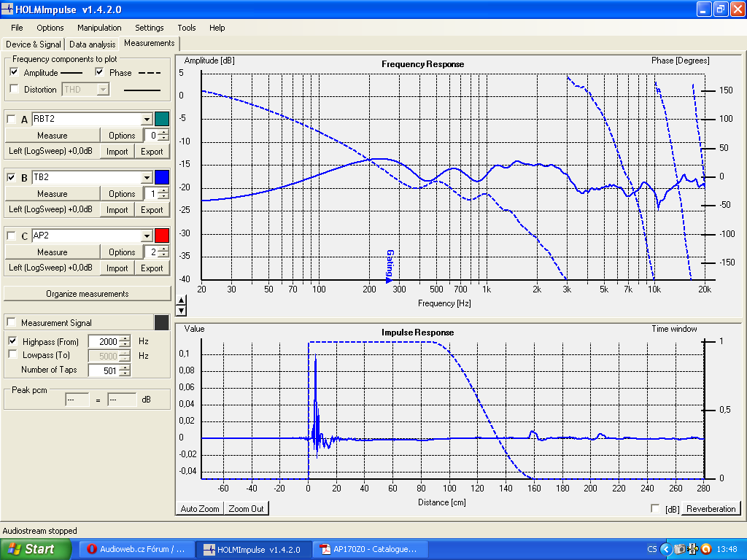Viewport: 747px width, 560px height.
Task: Click the Auto Zoom button
Action: coord(200,508)
